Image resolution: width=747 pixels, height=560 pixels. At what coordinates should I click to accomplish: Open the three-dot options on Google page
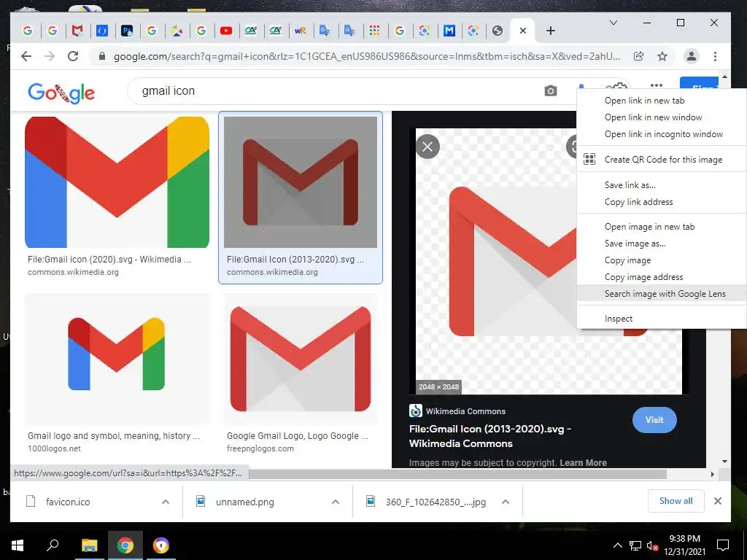[x=657, y=85]
